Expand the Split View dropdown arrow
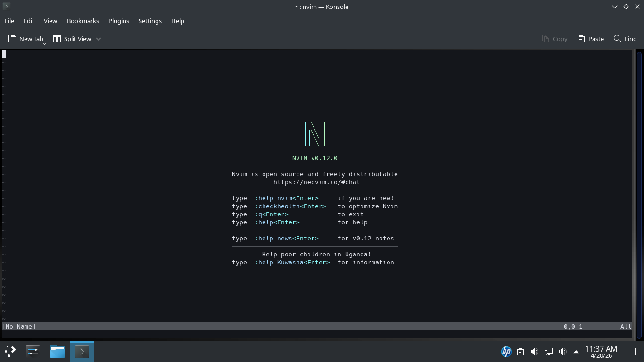Screen dimensions: 644x362 tap(99, 39)
